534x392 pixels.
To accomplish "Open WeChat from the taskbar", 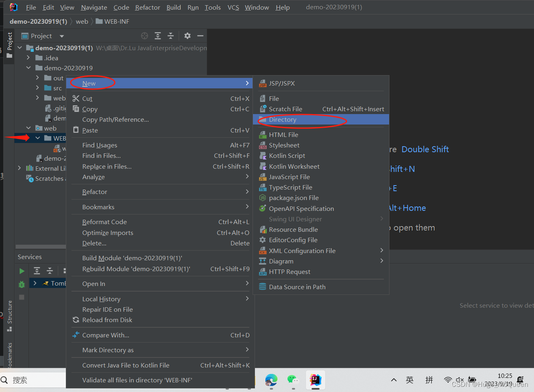I will click(293, 380).
